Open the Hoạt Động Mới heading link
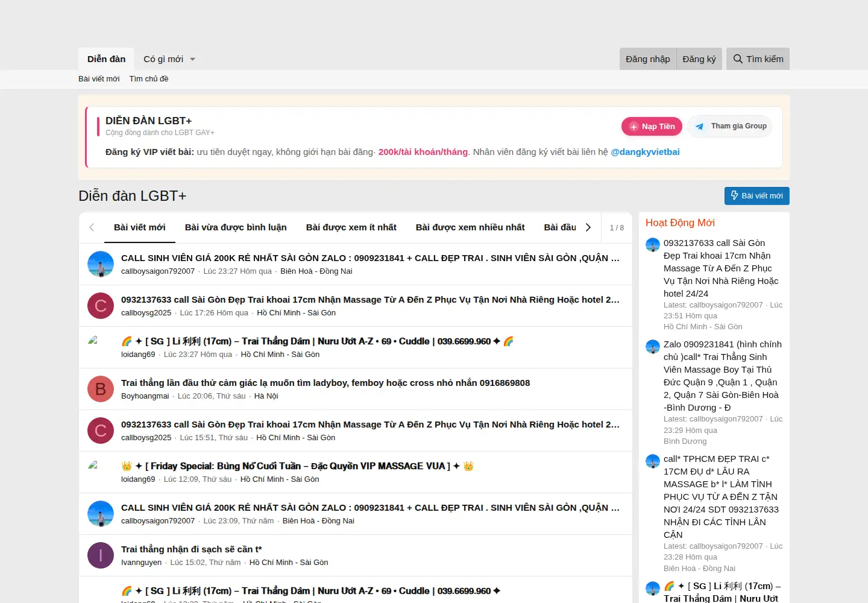This screenshot has height=603, width=868. [680, 223]
